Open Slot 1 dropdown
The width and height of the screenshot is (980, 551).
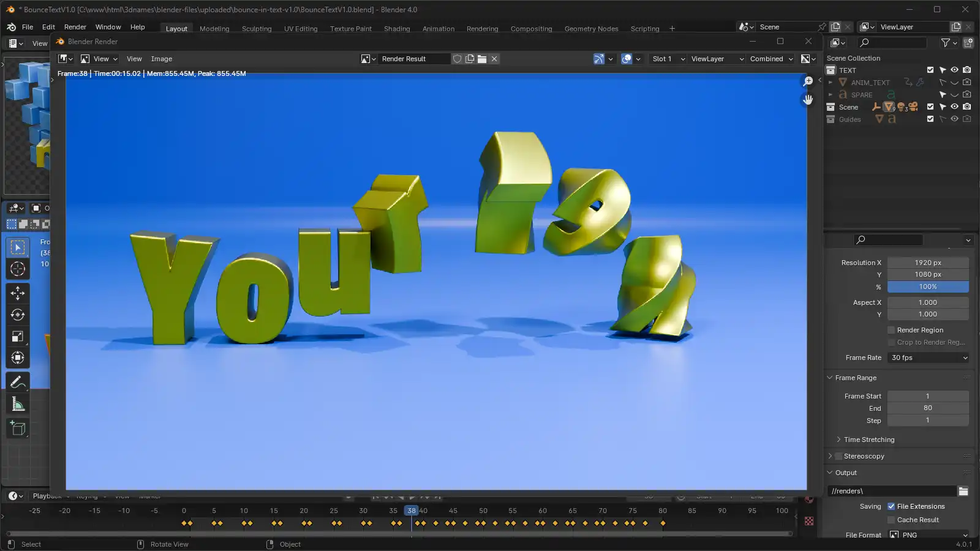pos(668,59)
